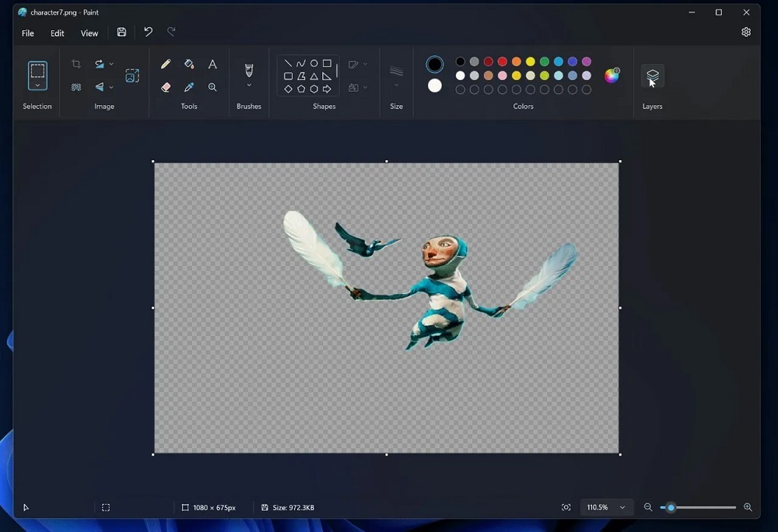
Task: Click the Remove background icon
Action: coord(76,88)
